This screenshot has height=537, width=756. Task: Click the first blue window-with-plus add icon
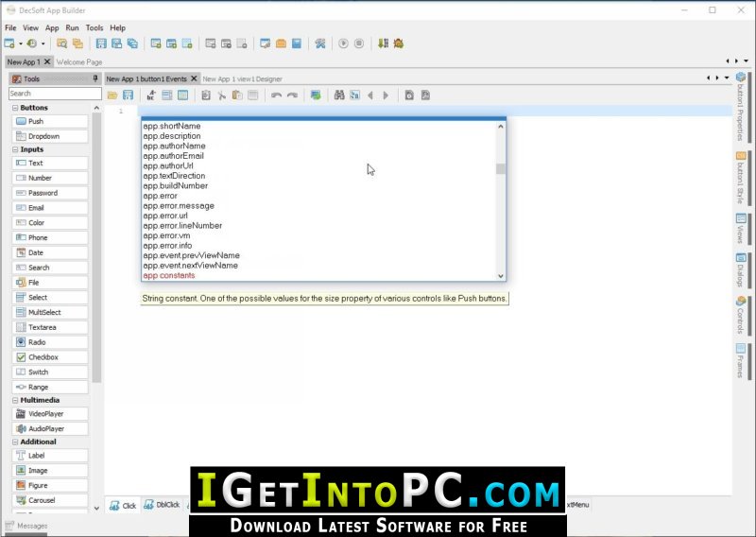156,43
